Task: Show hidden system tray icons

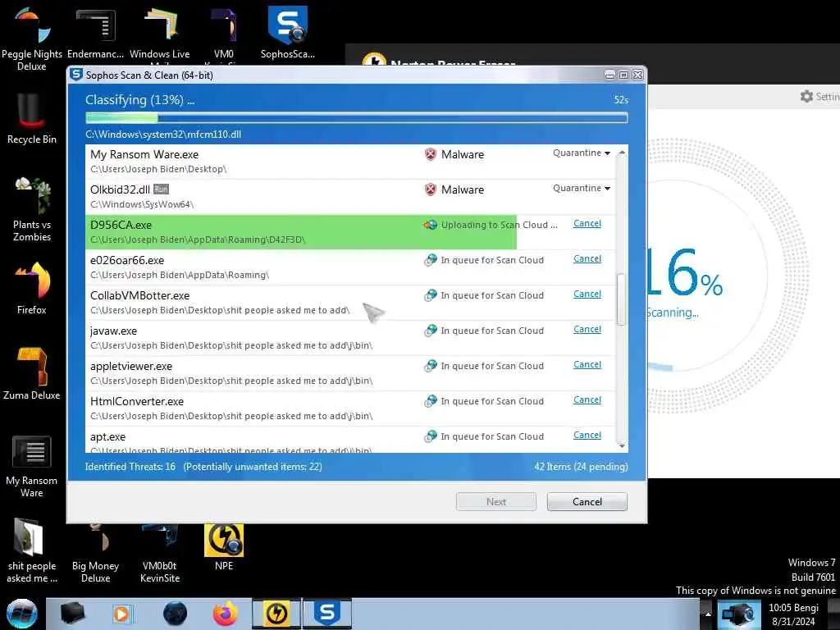Action: pyautogui.click(x=708, y=614)
